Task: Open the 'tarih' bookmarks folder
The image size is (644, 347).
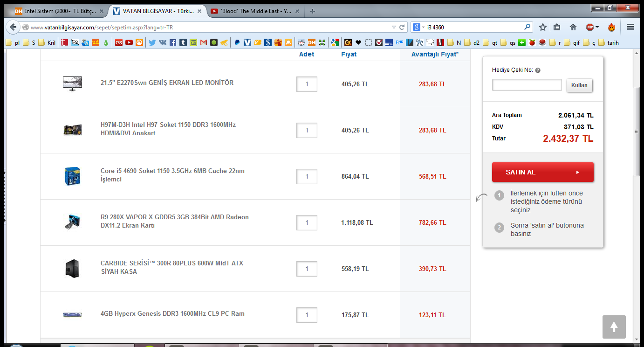Action: [x=609, y=42]
